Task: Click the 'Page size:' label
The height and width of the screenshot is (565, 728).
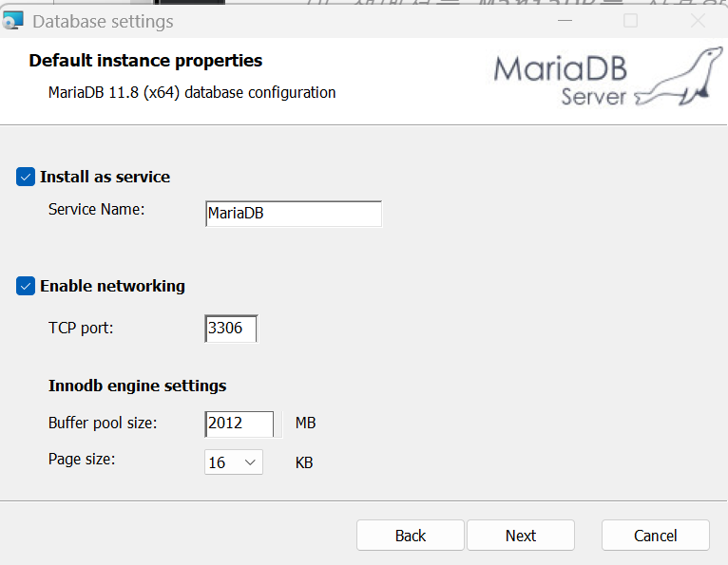Action: pos(82,460)
